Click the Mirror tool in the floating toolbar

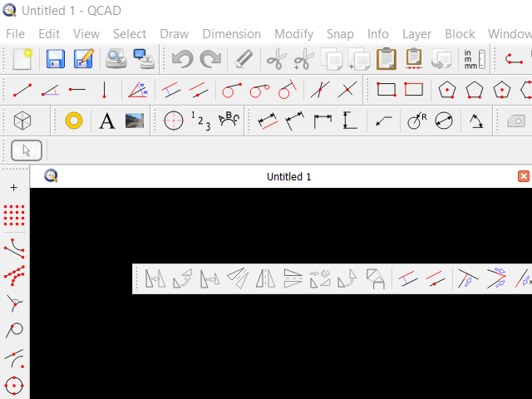[264, 278]
